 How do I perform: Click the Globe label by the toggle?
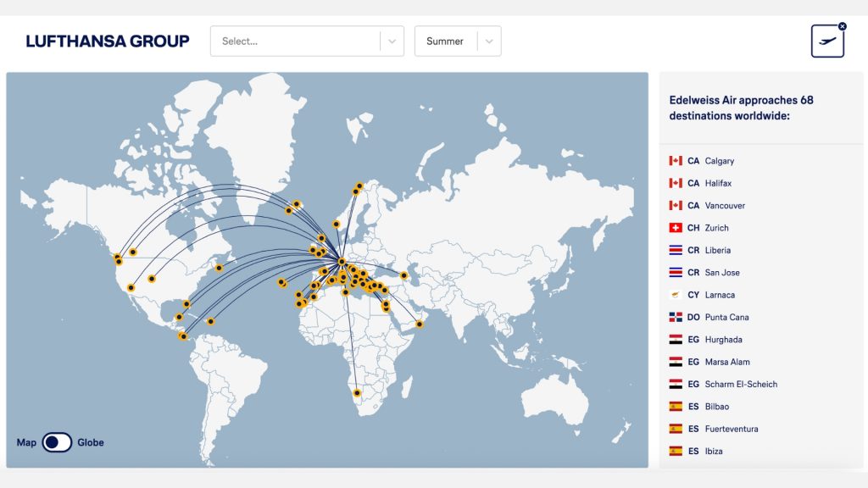(91, 442)
